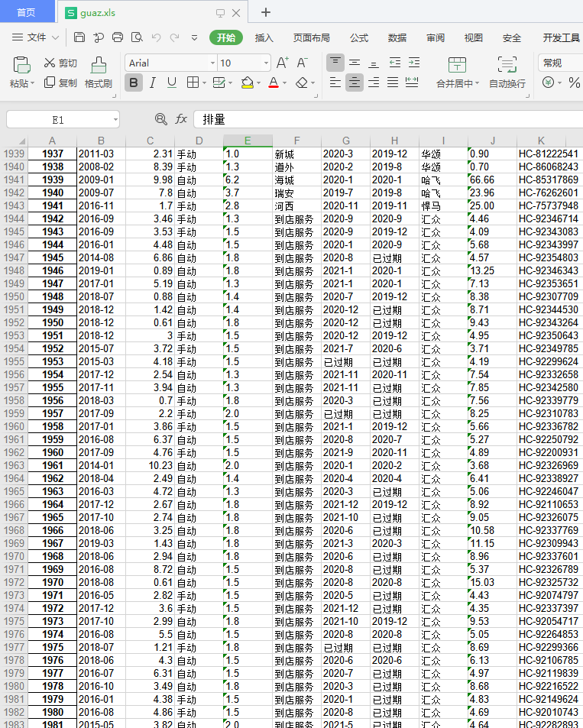The image size is (583, 728).
Task: Click the Undo arrow
Action: [156, 37]
